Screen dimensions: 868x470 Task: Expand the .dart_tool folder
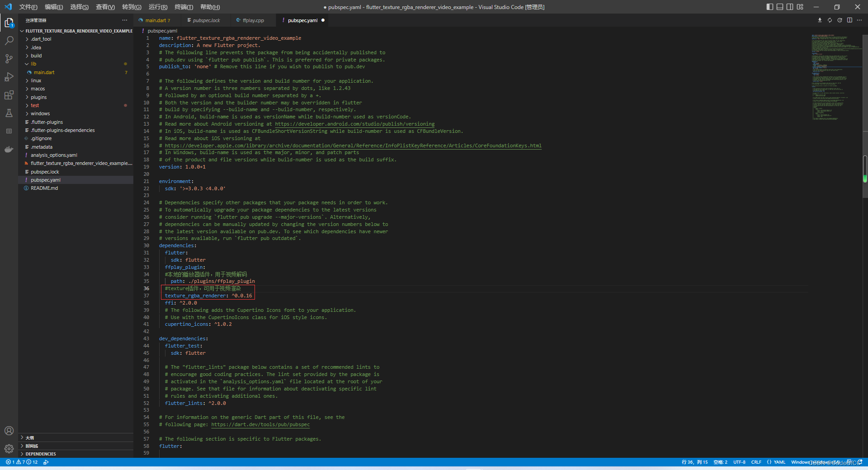76,39
